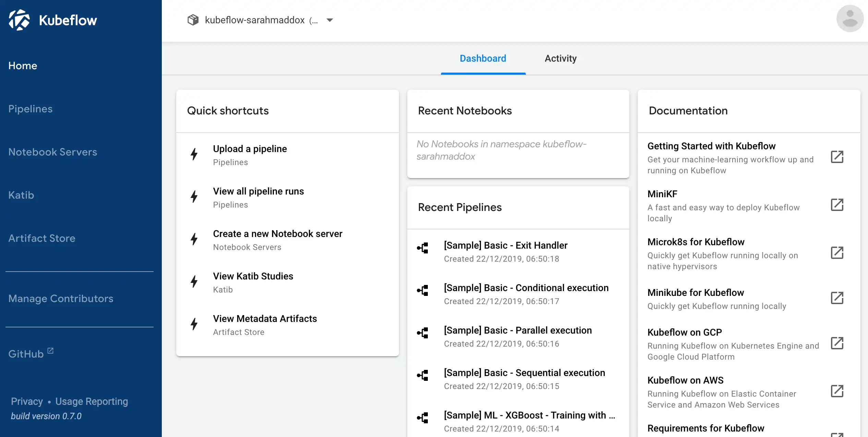The height and width of the screenshot is (437, 868).
Task: Click the Notebook Servers sidebar item
Action: point(53,152)
